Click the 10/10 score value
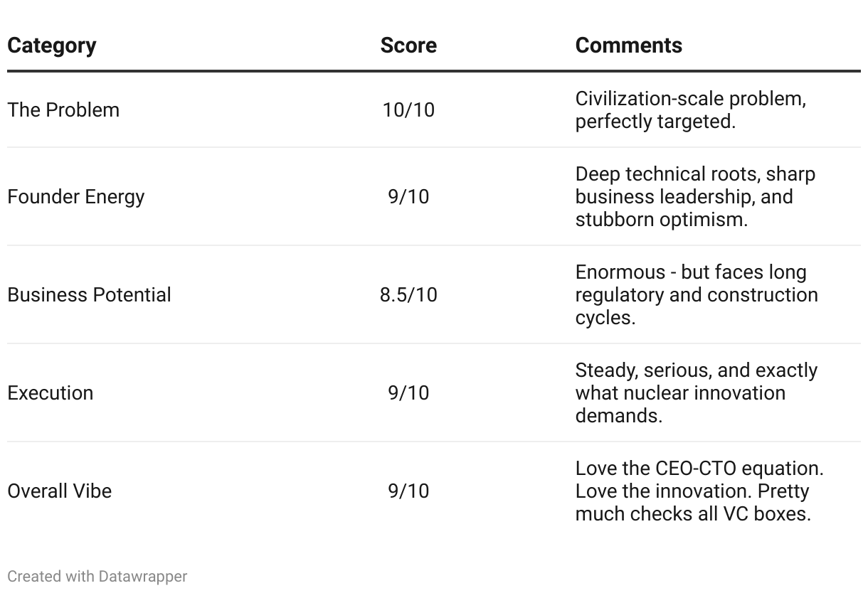 coord(408,110)
